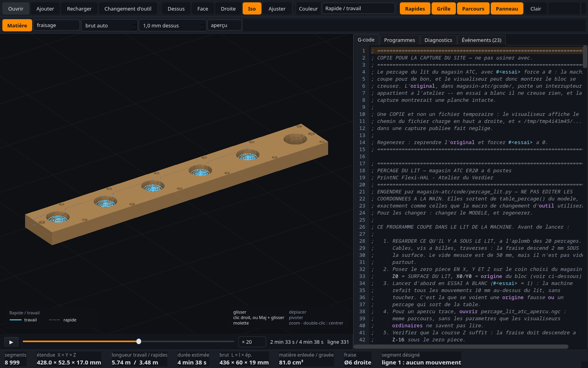588x368 pixels.
Task: Open the Diagnostics tab
Action: 438,40
